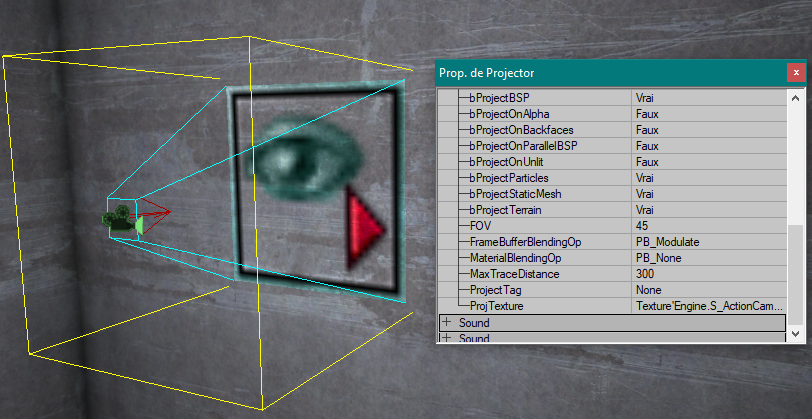Select the ProjTexture property
This screenshot has width=812, height=419.
pos(496,306)
